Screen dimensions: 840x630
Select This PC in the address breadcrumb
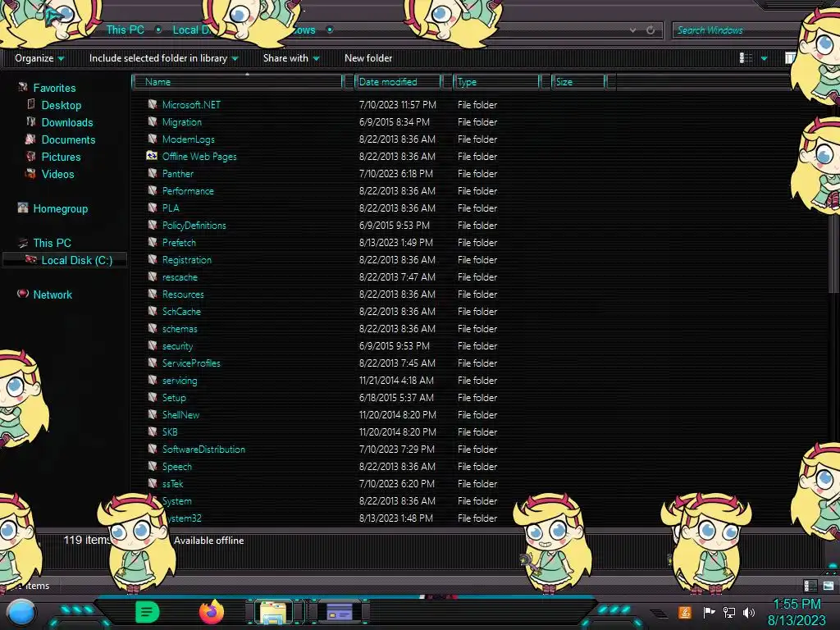click(125, 30)
